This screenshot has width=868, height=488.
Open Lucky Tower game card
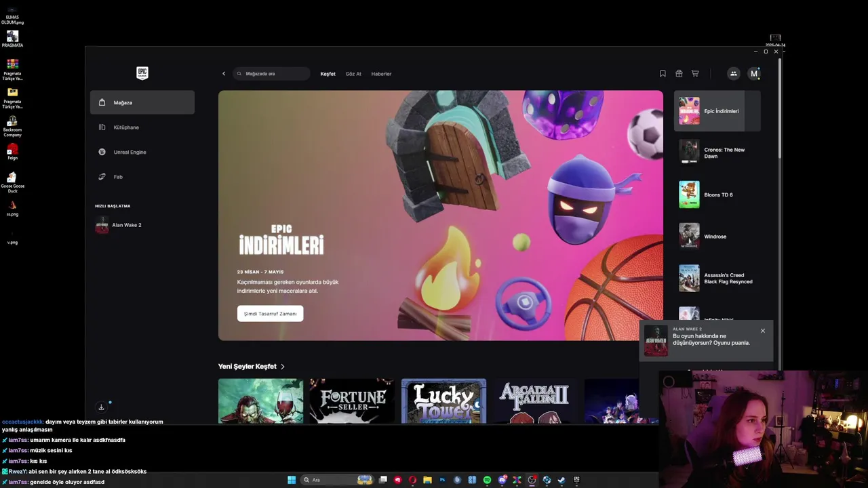pyautogui.click(x=443, y=401)
